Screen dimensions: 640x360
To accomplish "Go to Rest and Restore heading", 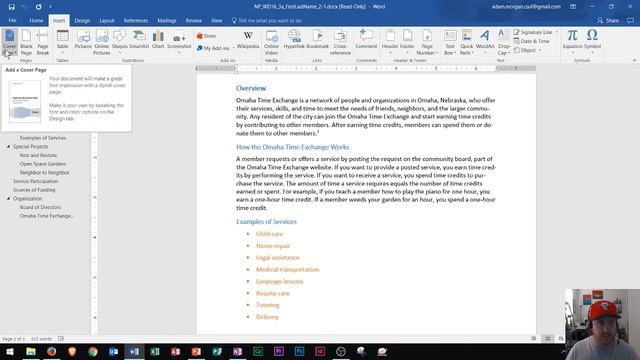I will [x=38, y=156].
